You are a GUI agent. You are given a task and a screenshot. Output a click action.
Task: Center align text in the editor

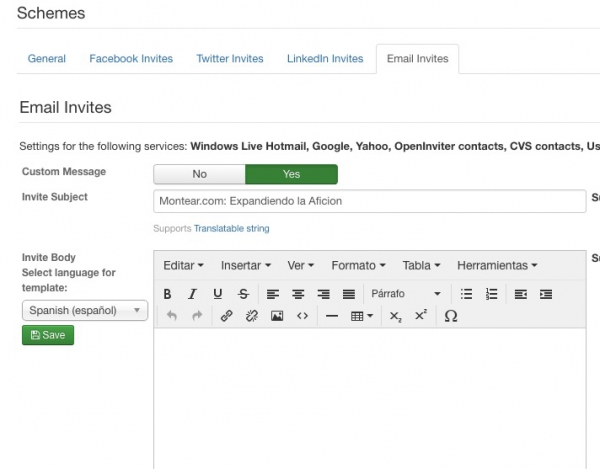click(298, 294)
